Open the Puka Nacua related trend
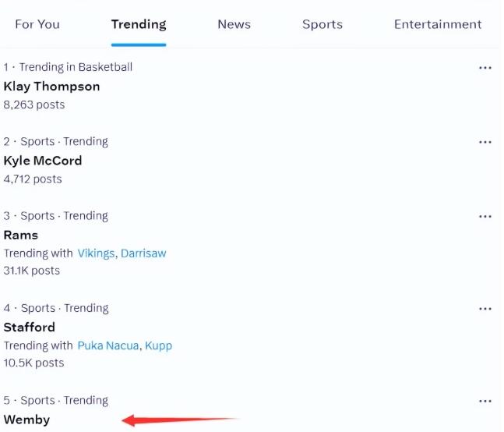Image resolution: width=504 pixels, height=432 pixels. 107,345
